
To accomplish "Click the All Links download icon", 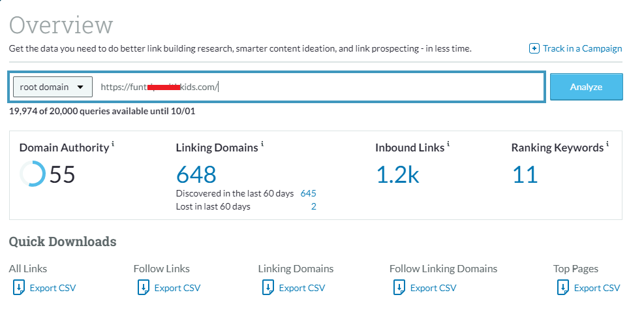I will point(18,288).
